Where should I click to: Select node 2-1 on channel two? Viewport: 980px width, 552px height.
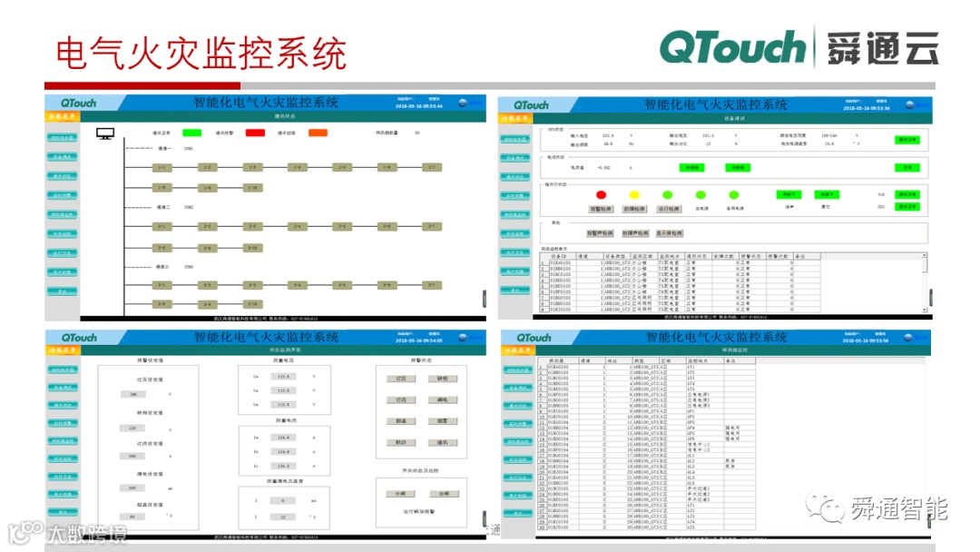(x=162, y=226)
